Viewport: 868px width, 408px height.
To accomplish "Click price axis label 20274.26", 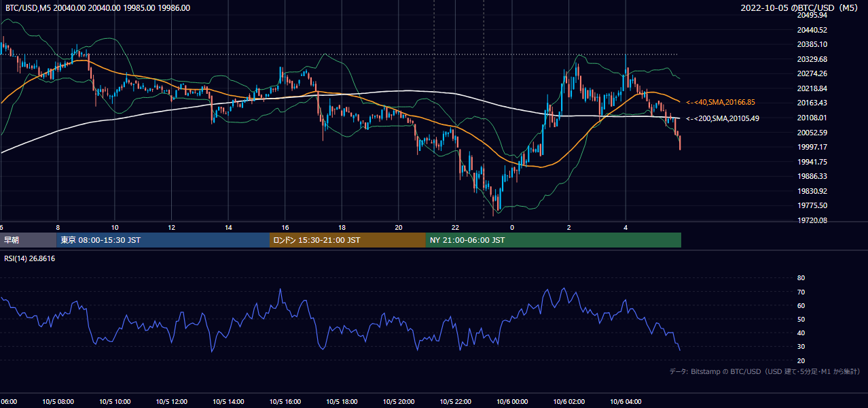I will [x=812, y=73].
